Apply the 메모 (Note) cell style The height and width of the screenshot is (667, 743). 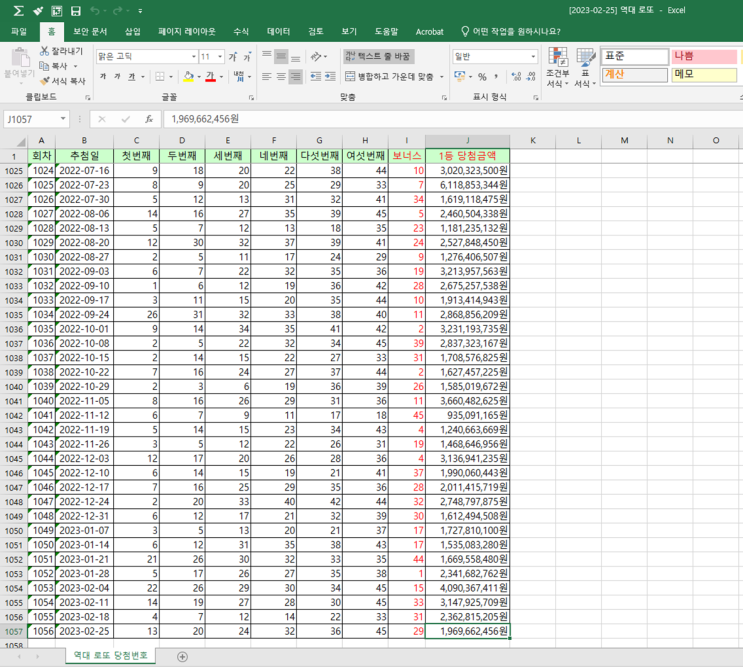pyautogui.click(x=704, y=75)
